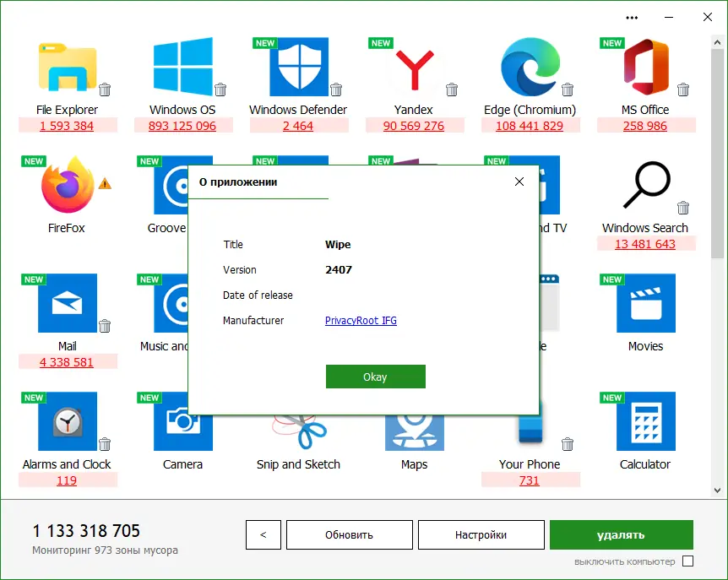Click the Windows Defender shield icon
Image resolution: width=728 pixels, height=580 pixels.
tap(299, 67)
